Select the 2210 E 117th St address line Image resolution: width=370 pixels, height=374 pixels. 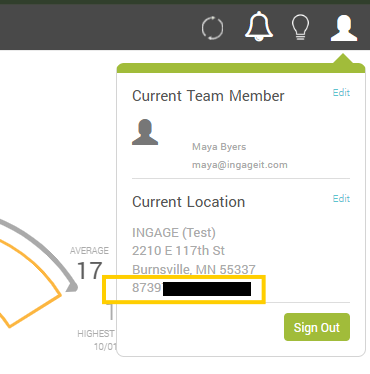178,250
